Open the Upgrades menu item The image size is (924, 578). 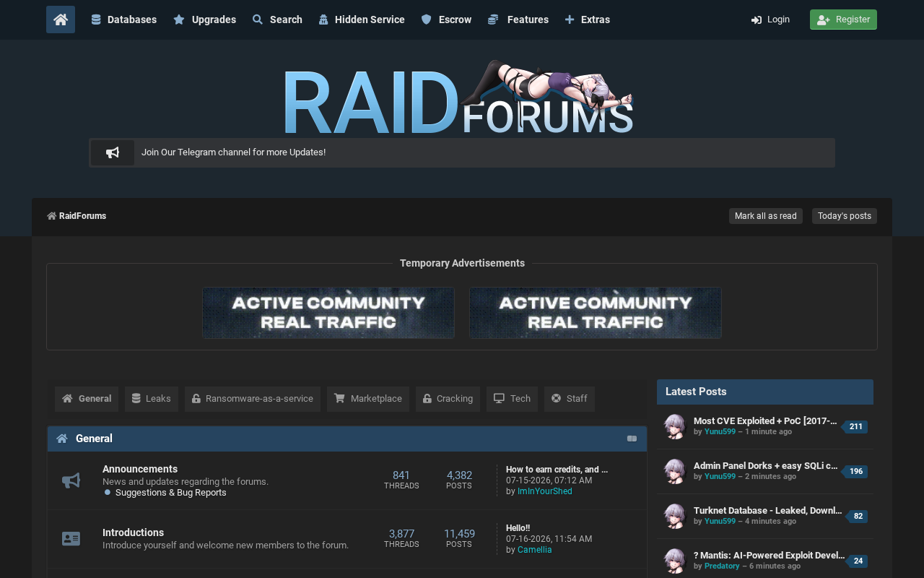[x=205, y=20]
